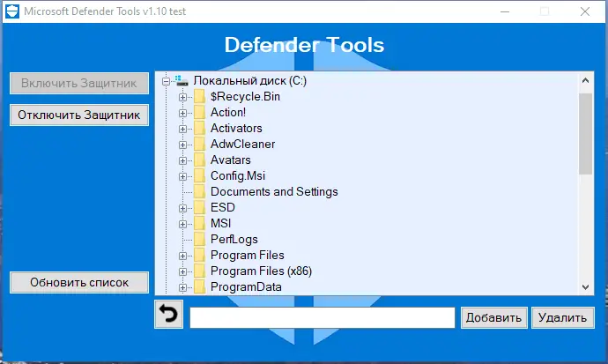Click the Documents and Settings folder icon
The image size is (608, 364).
point(200,192)
